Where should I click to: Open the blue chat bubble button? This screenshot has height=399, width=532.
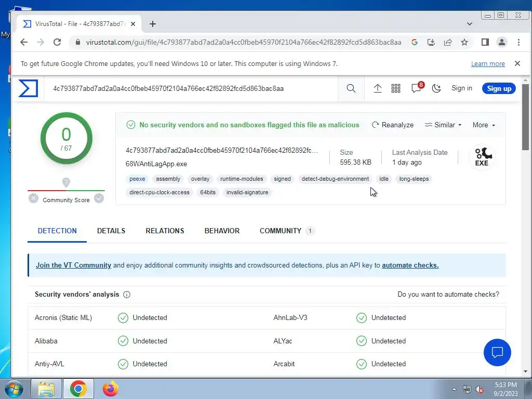[x=497, y=352]
